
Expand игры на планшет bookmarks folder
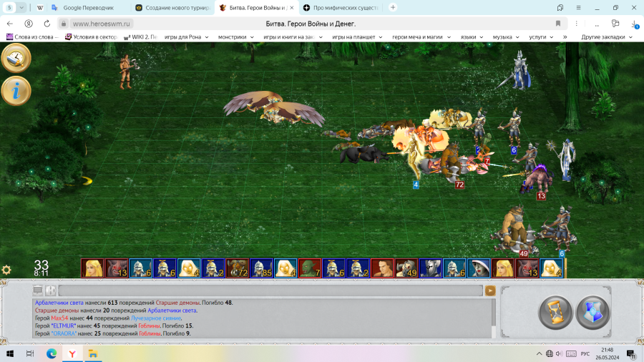tap(357, 37)
